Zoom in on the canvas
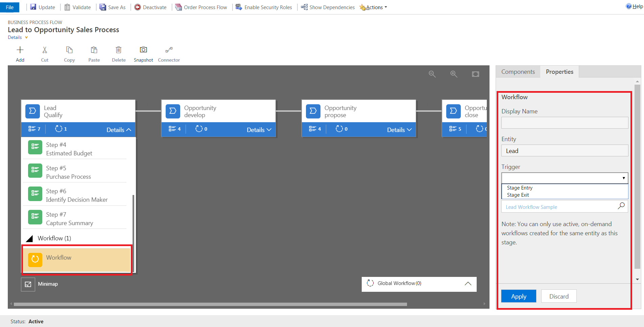 pos(454,74)
